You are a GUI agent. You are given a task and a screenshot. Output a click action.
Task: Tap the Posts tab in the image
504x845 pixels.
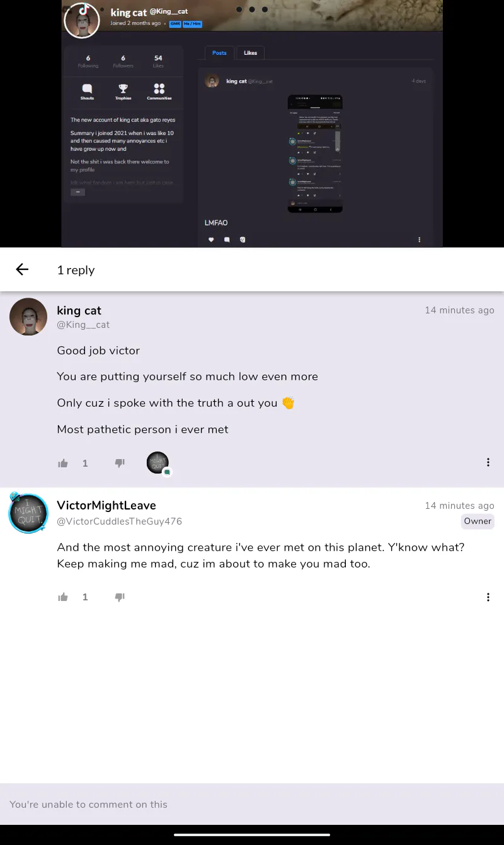coord(219,53)
